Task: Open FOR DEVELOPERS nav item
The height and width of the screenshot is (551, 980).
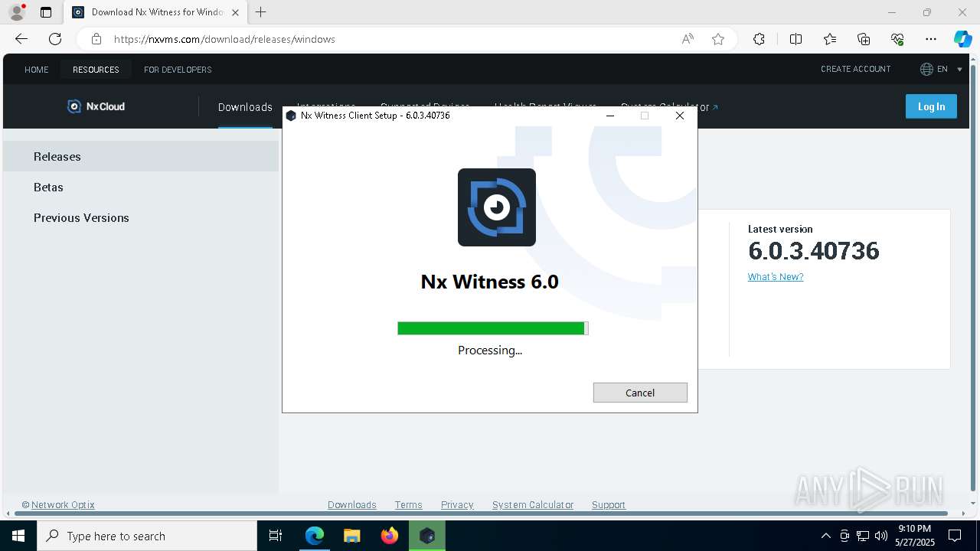Action: click(178, 70)
